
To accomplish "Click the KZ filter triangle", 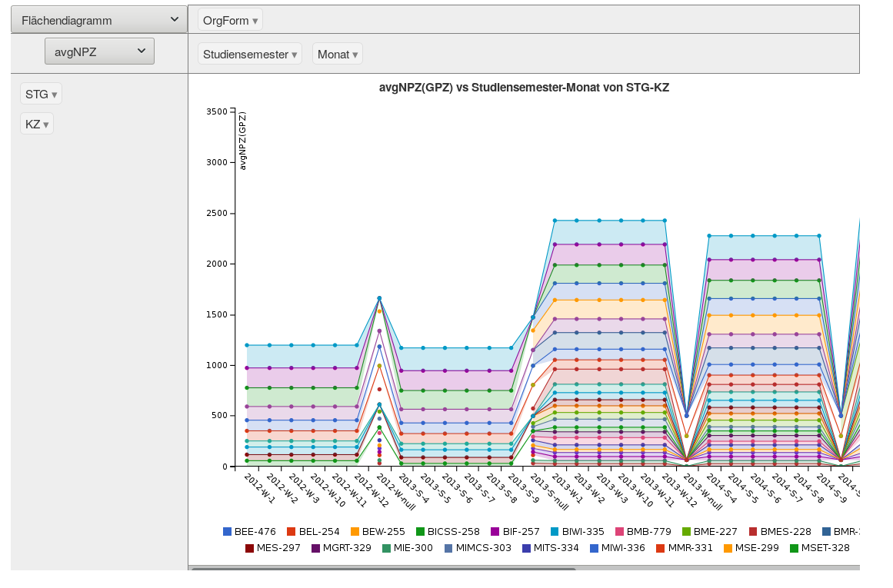I will coord(46,125).
